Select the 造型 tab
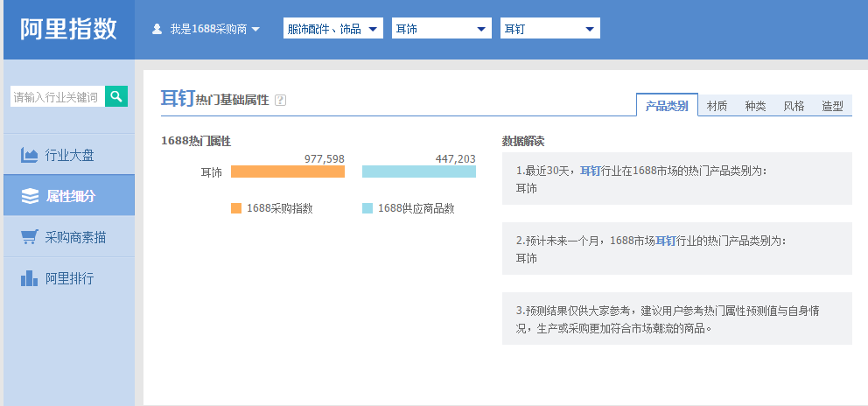 [832, 106]
